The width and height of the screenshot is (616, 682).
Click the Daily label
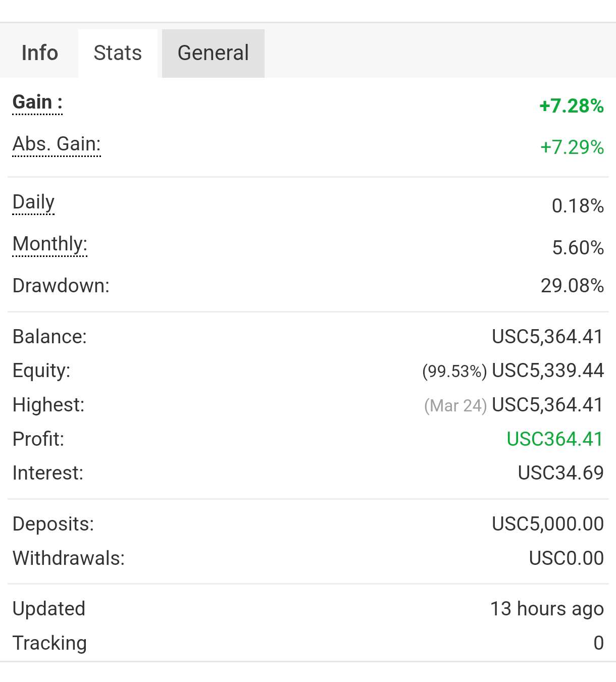point(33,202)
